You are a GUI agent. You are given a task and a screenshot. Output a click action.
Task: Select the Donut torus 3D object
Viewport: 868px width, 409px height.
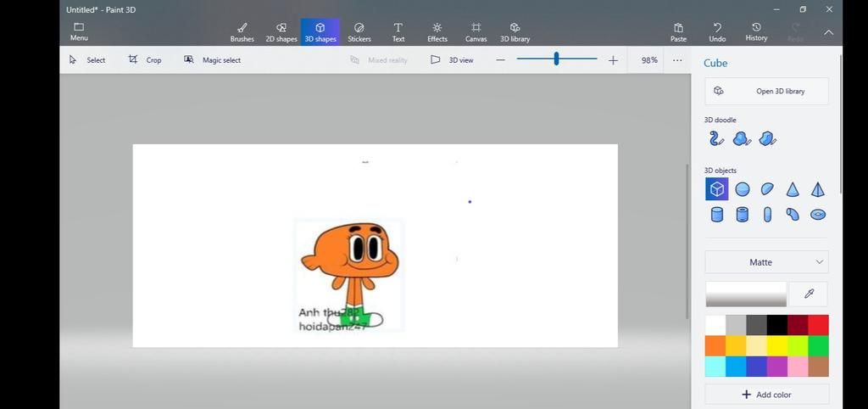[818, 214]
